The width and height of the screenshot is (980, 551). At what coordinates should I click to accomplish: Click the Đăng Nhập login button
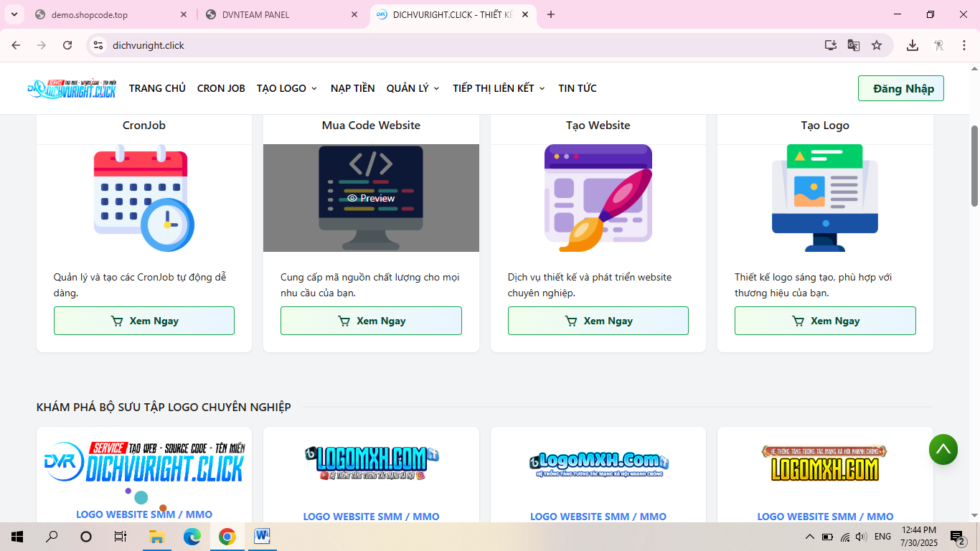pyautogui.click(x=900, y=88)
